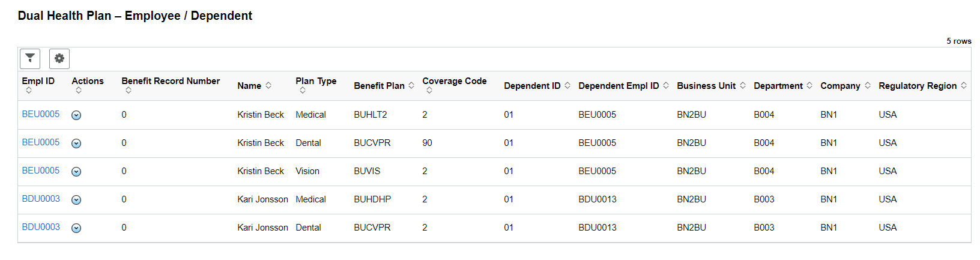
Task: Select BUHDHP benefit plan cell
Action: 372,199
